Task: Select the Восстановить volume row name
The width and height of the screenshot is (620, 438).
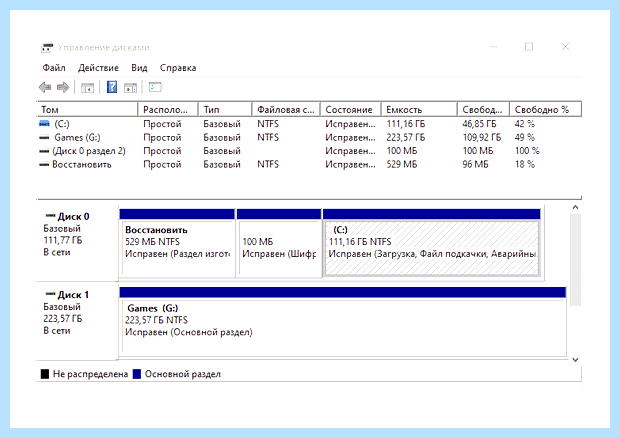Action: (82, 164)
